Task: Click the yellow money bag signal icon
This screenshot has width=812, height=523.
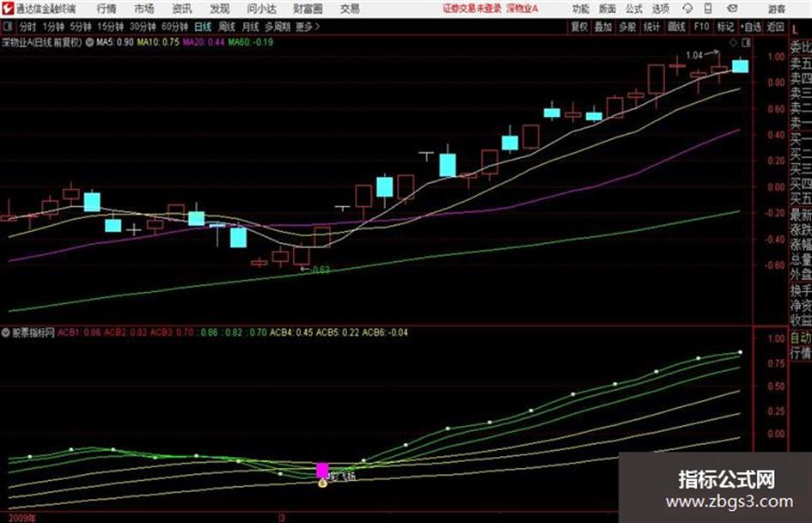Action: [x=322, y=483]
